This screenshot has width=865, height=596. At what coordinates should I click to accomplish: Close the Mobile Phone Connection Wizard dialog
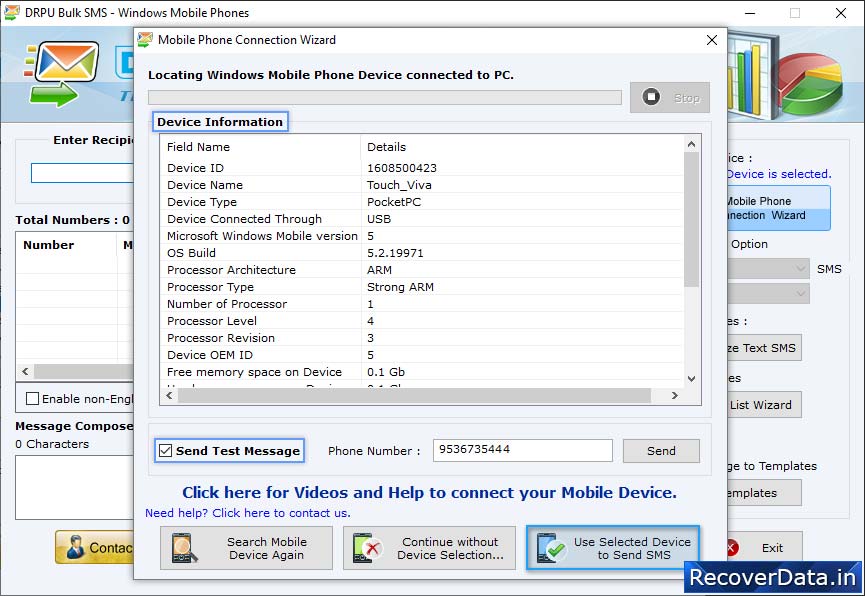(x=712, y=40)
